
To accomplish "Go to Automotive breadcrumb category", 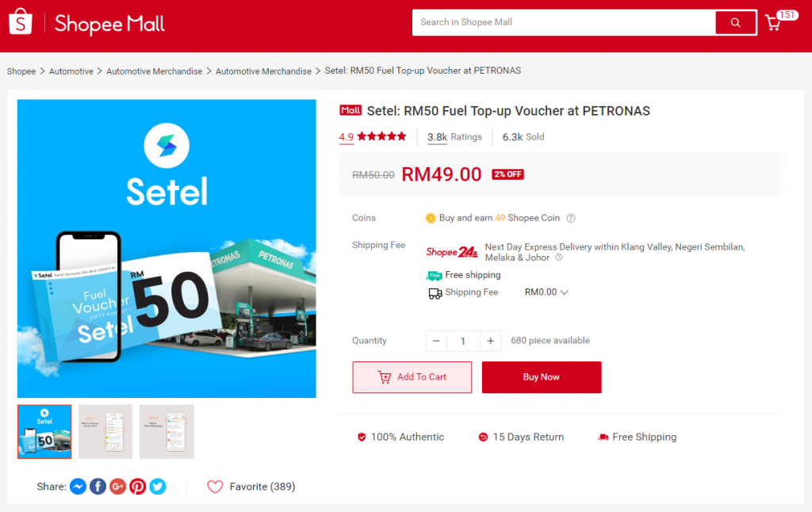I will coord(71,71).
